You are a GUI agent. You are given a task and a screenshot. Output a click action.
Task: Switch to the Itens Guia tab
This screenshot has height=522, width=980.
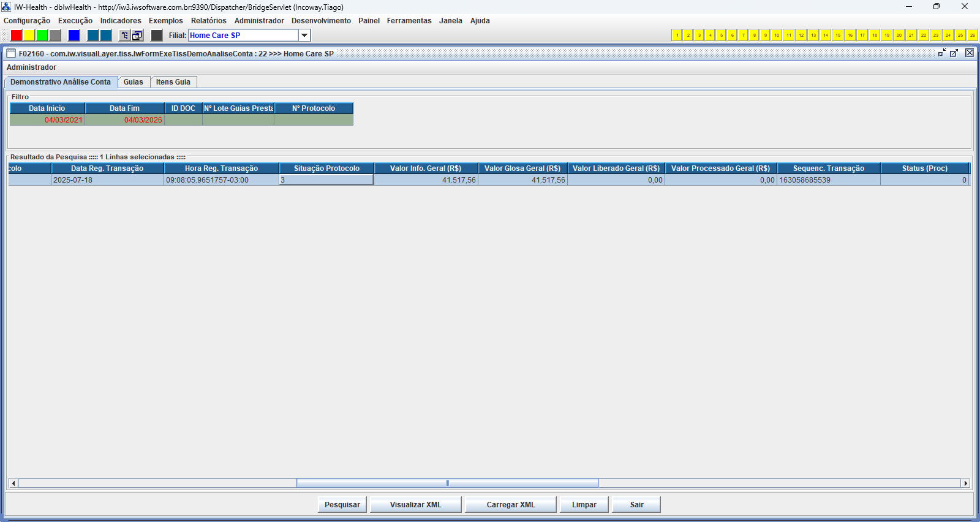click(x=173, y=82)
